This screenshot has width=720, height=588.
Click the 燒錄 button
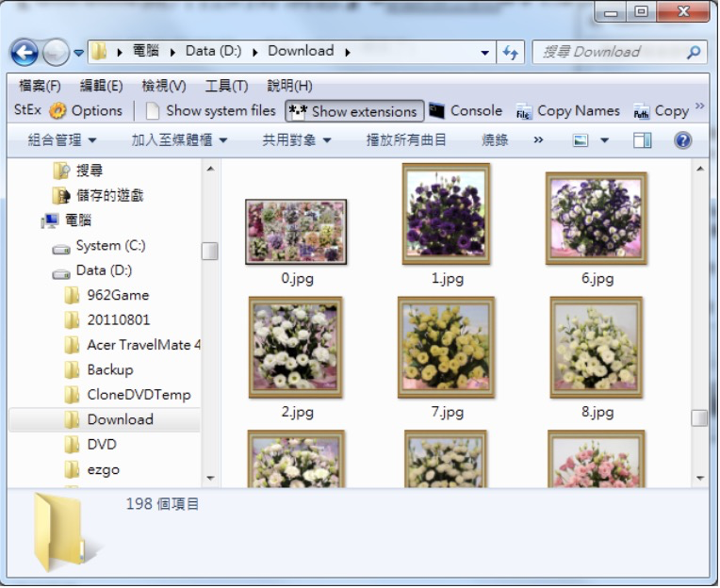tap(495, 140)
